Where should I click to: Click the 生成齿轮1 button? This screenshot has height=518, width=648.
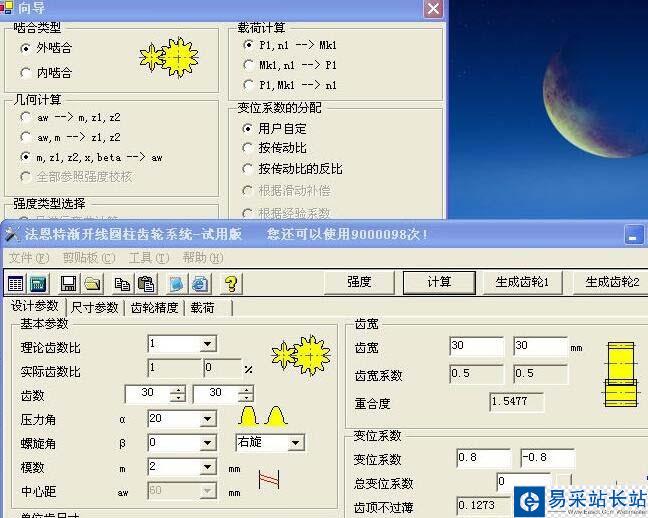click(522, 282)
